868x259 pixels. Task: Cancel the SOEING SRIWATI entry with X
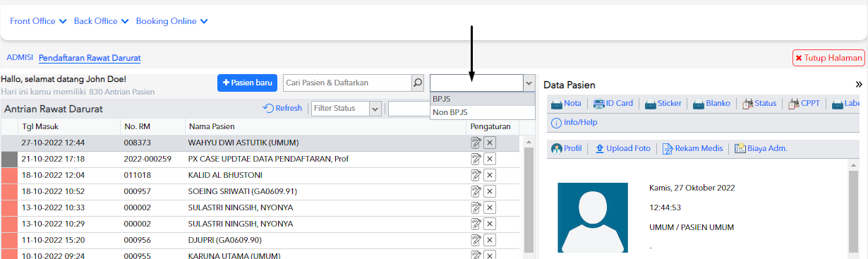(x=490, y=191)
